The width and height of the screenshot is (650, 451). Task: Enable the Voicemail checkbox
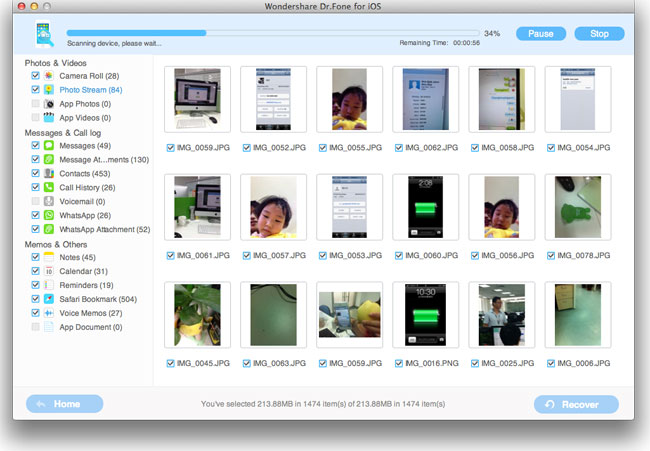click(36, 201)
